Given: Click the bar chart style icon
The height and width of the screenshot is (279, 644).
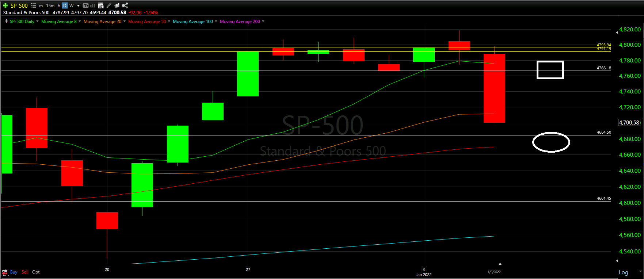Looking at the screenshot, I should (x=93, y=5).
